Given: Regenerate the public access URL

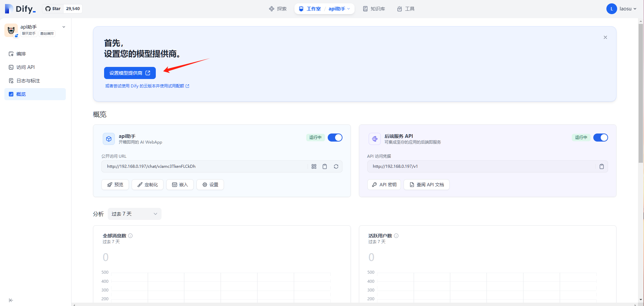Looking at the screenshot, I should click(336, 166).
